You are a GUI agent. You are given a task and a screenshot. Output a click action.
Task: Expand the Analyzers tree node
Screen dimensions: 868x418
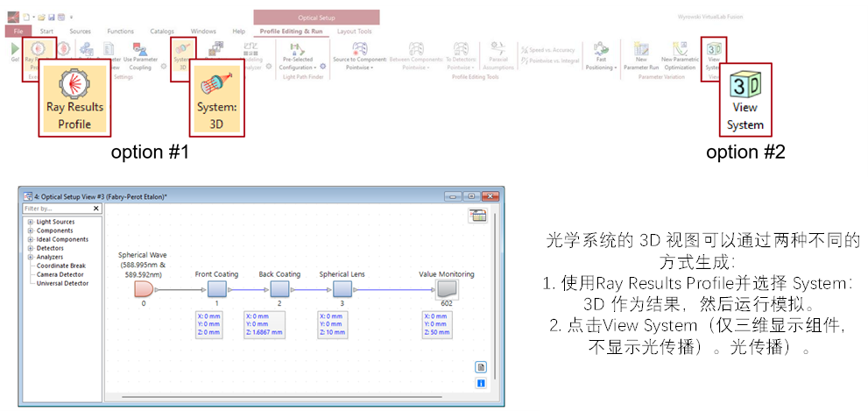(31, 258)
